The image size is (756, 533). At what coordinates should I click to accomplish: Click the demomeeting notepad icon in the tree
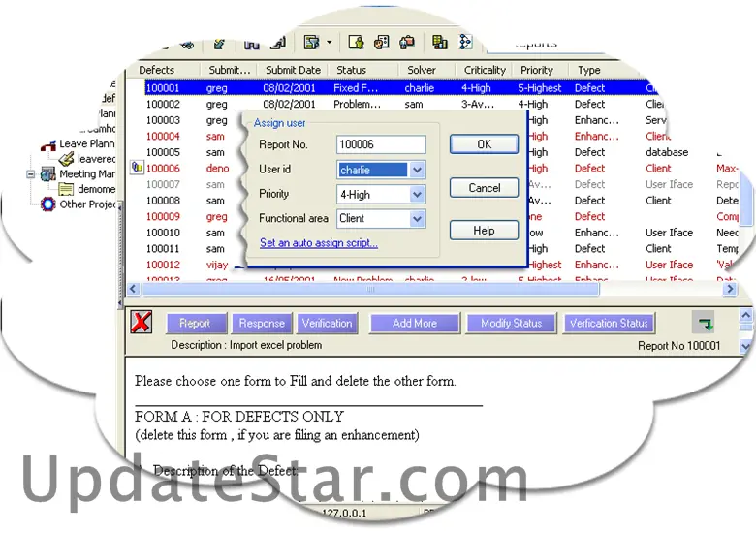coord(66,189)
